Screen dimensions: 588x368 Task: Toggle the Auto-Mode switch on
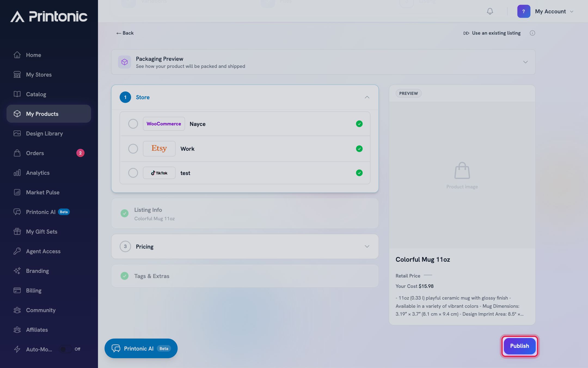coord(65,349)
